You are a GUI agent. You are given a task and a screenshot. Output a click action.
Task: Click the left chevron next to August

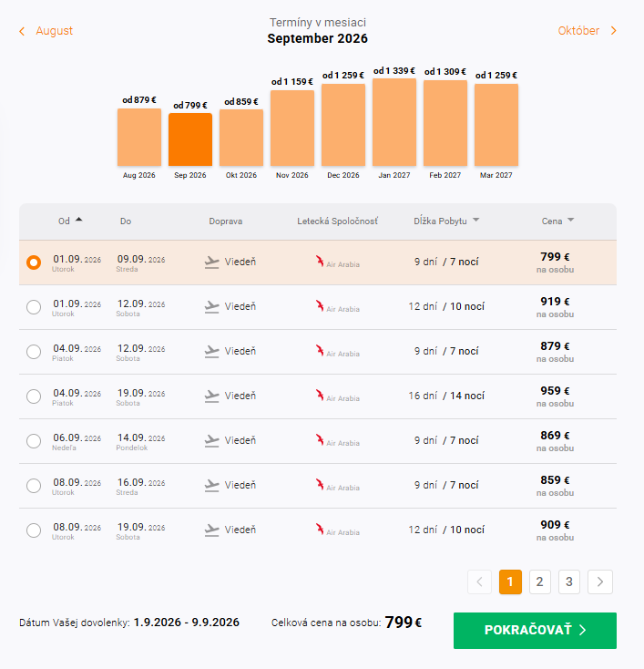pyautogui.click(x=22, y=31)
